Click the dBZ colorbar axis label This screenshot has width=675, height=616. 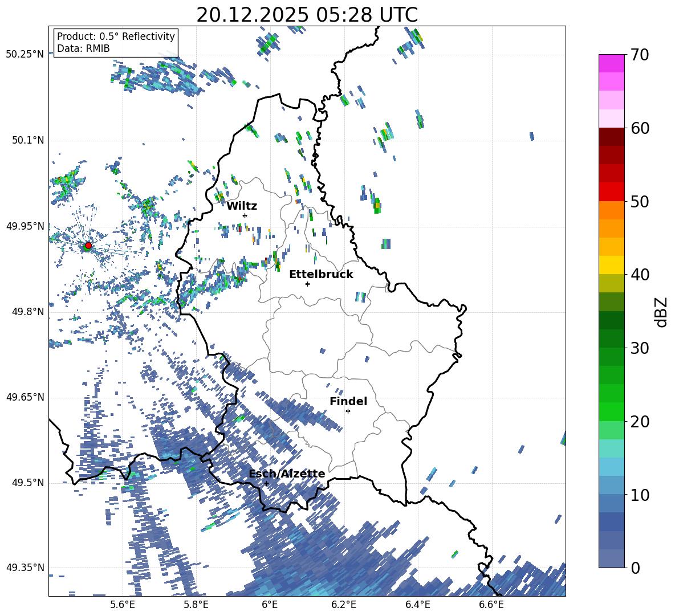(x=662, y=312)
